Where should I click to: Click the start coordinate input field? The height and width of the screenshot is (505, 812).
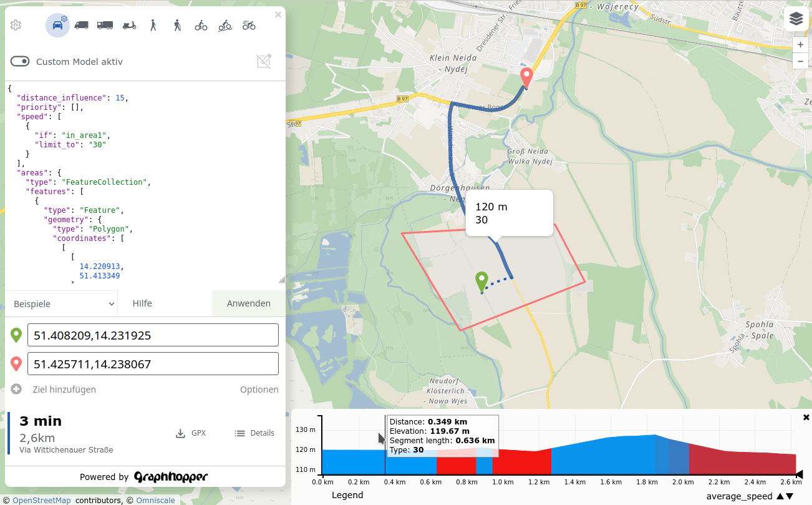153,335
